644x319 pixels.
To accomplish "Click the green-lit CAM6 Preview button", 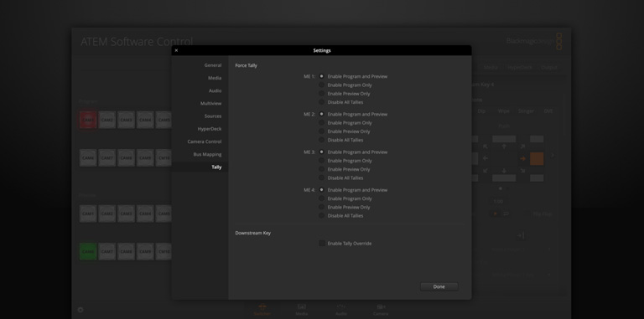I will pyautogui.click(x=88, y=251).
